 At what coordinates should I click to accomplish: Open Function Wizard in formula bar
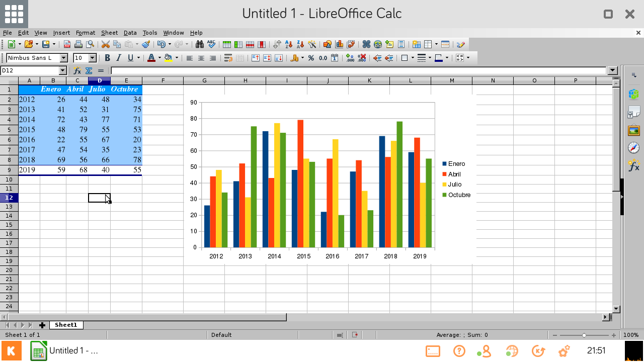pos(77,71)
